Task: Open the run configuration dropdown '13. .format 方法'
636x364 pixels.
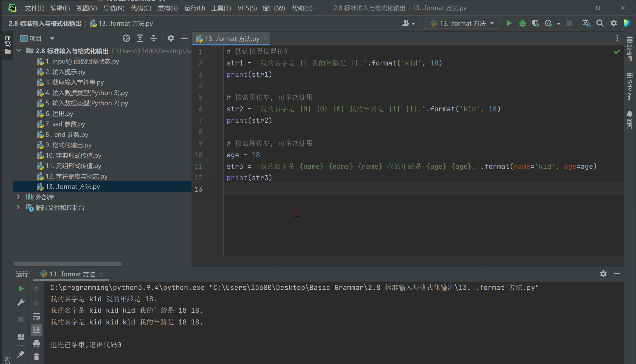Action: 462,23
